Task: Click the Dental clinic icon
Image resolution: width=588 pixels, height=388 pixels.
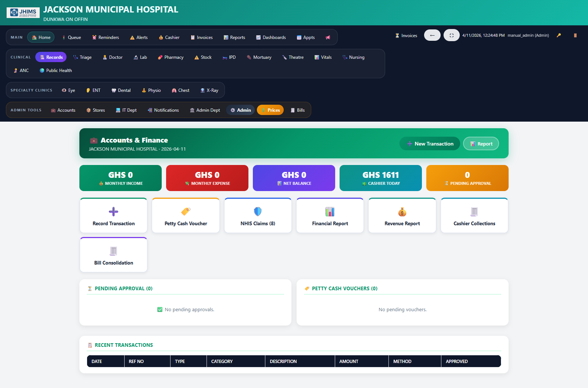Action: (113, 90)
